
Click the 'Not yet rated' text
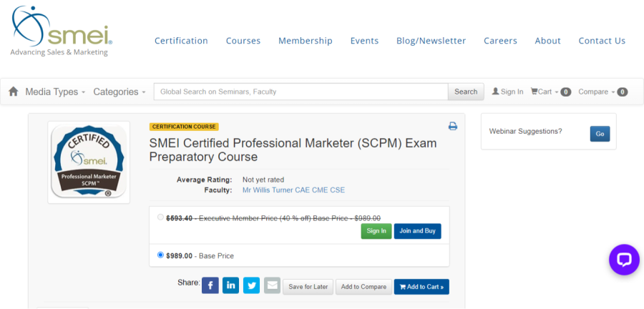[263, 180]
